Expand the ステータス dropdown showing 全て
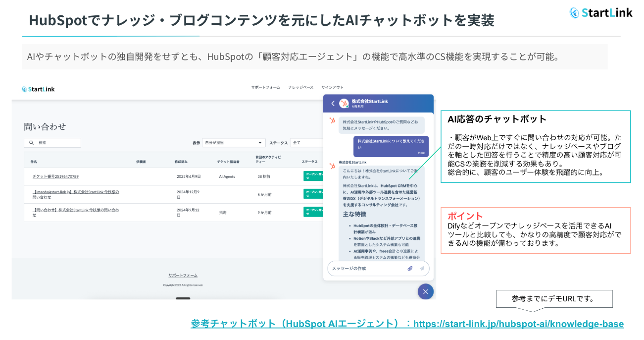The image size is (644, 340). 306,143
